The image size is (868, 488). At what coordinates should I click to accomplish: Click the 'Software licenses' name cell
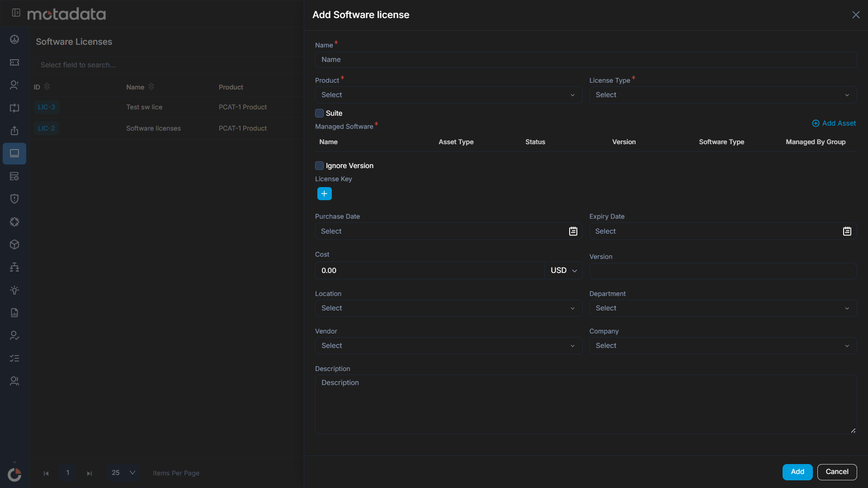click(x=153, y=128)
